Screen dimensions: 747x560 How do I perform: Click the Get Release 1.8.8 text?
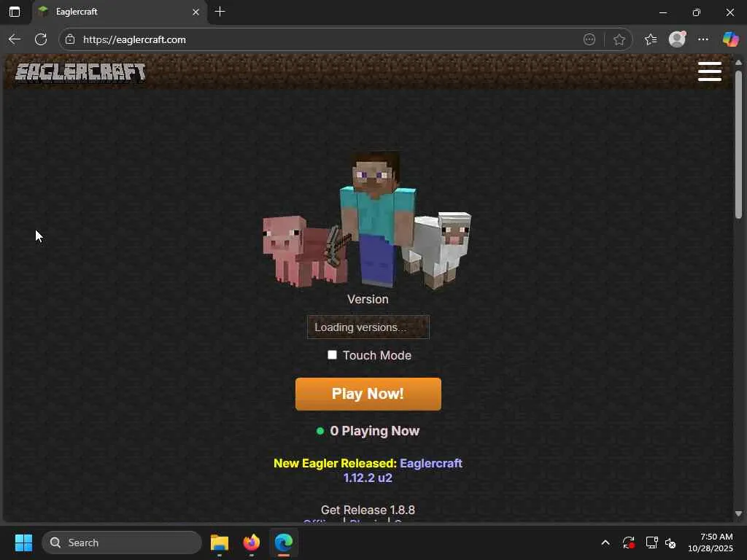[x=368, y=510]
